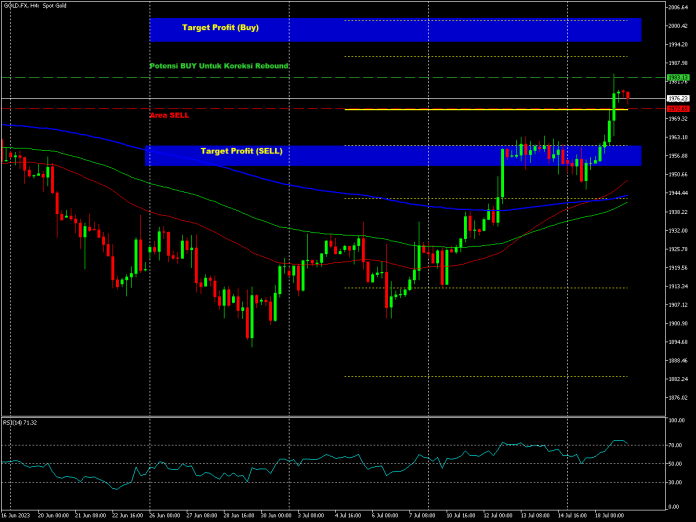Click the '18 Jul 00:00' time label
Viewport: 696px width, 522px height.
(609, 515)
